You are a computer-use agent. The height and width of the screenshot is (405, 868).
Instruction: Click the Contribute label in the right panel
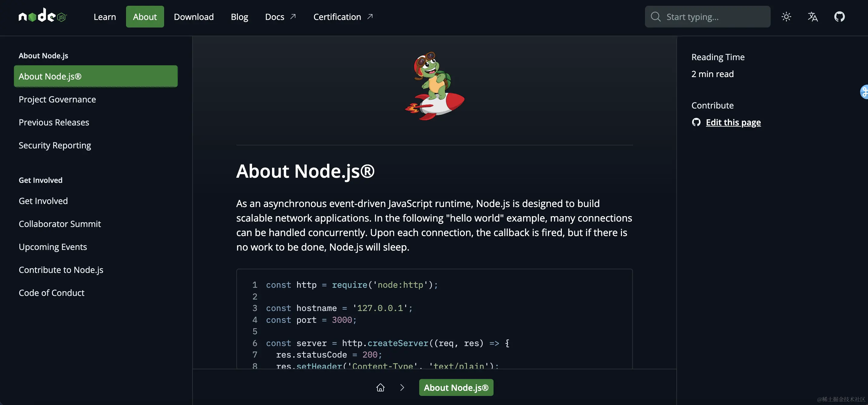point(712,105)
